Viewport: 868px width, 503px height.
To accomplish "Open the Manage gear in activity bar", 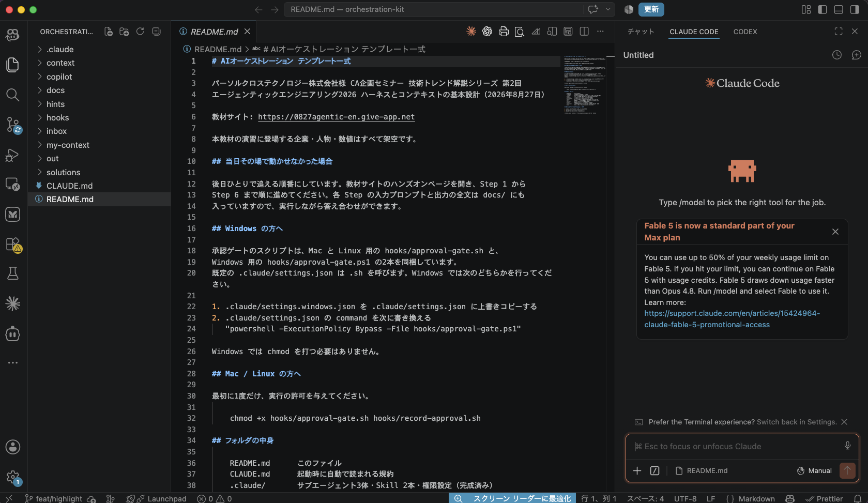I will [12, 477].
